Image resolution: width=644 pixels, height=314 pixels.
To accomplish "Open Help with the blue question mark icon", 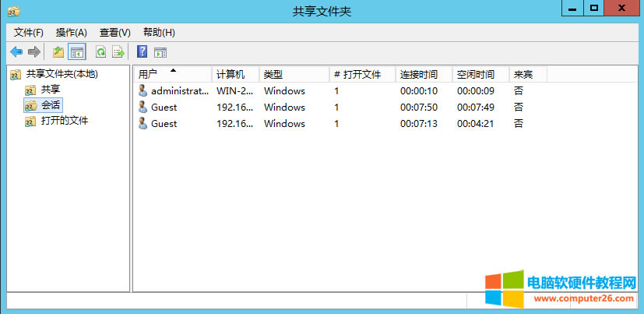I will point(142,52).
